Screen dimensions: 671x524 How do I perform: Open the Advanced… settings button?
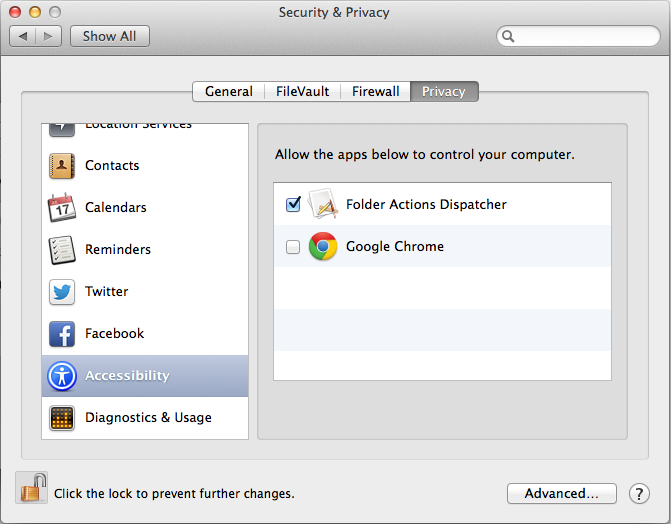(561, 493)
